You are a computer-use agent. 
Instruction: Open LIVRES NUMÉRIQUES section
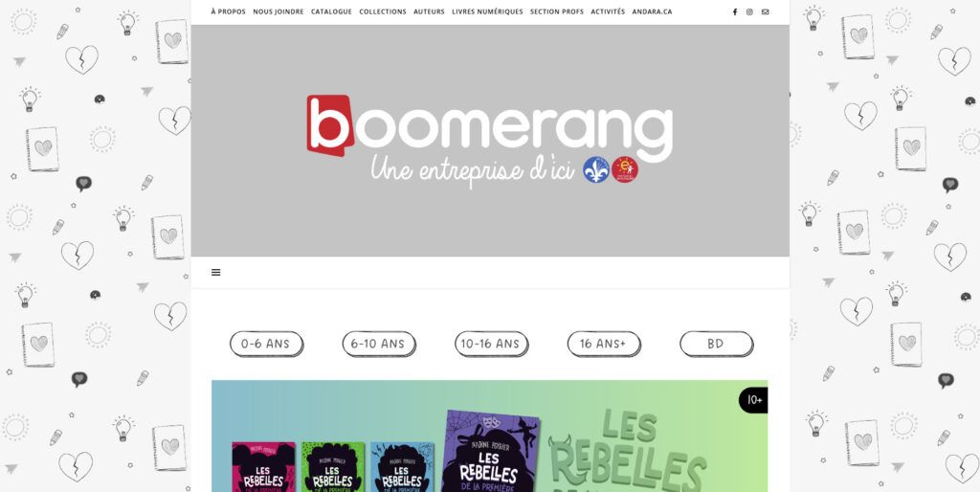(487, 11)
